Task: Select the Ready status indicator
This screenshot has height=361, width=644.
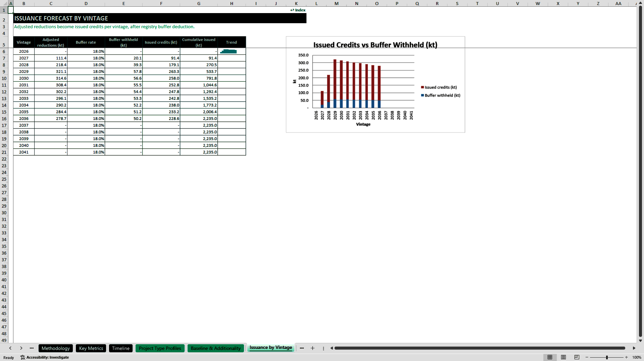Action: [x=9, y=358]
